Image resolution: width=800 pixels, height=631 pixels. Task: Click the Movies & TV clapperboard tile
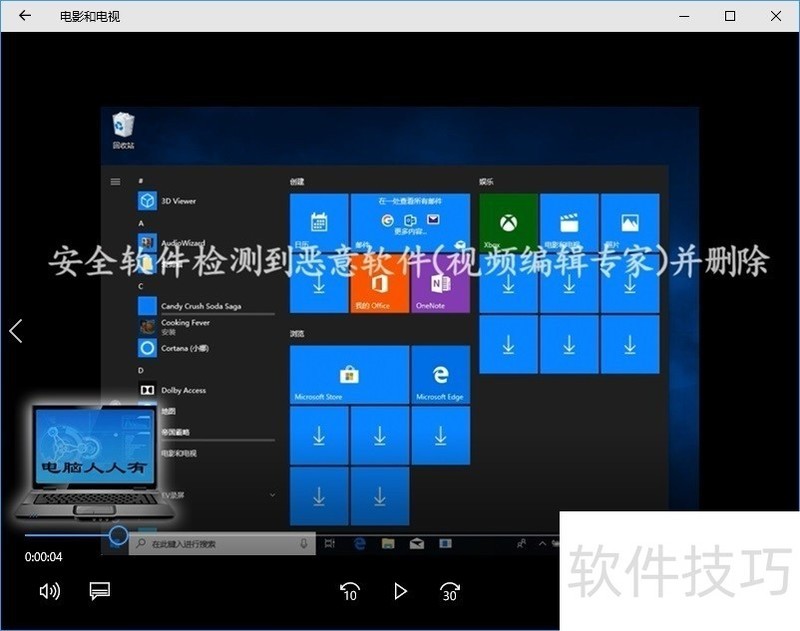(x=569, y=222)
